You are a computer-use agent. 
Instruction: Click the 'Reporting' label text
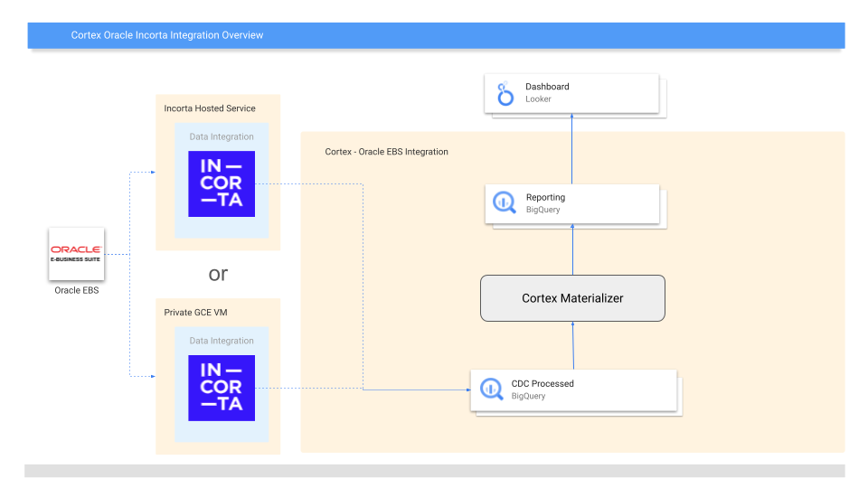[545, 197]
